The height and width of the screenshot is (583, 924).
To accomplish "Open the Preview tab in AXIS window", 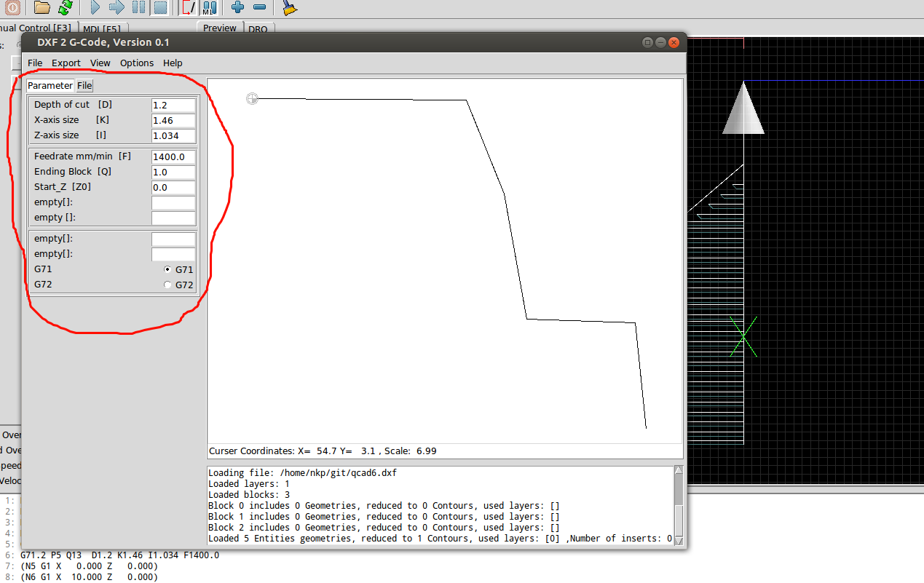I will point(220,28).
